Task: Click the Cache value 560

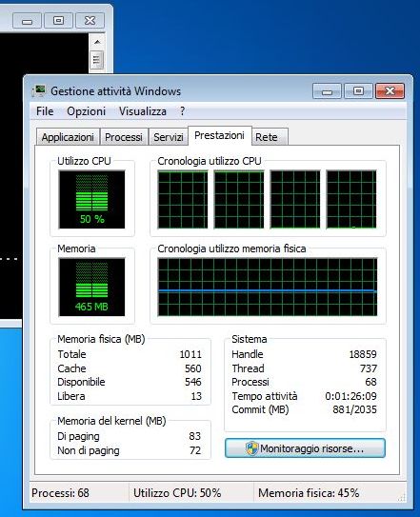Action: (193, 368)
